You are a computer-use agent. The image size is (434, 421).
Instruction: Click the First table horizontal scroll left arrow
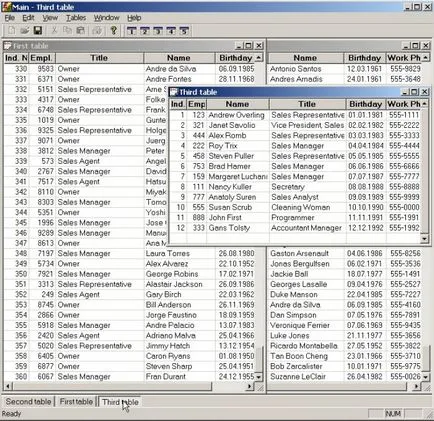click(x=7, y=387)
